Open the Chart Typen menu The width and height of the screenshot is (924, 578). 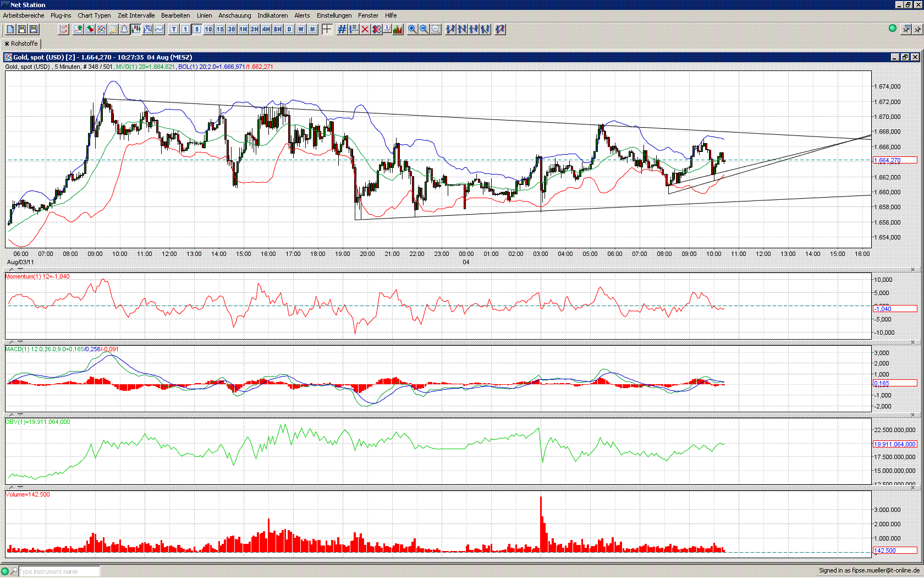pos(94,15)
